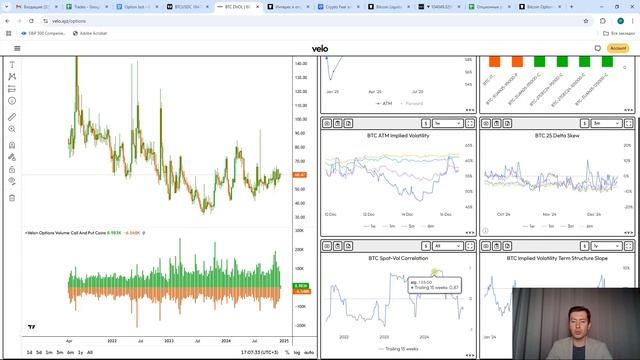
Task: Open Chrome tab search chevron
Action: [6, 7]
